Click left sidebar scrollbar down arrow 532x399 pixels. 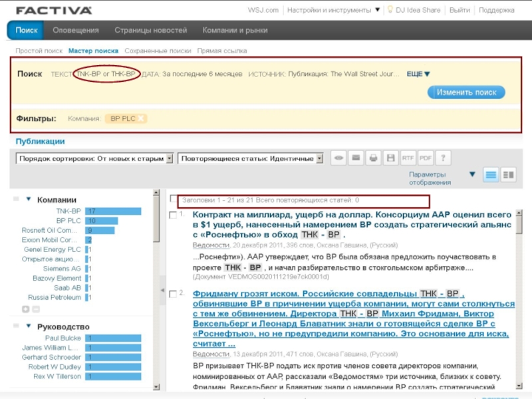click(156, 386)
